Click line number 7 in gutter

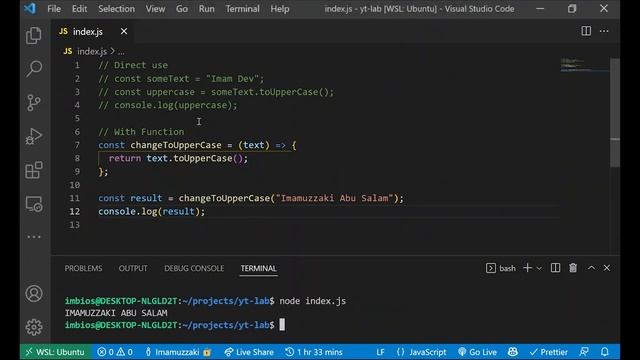pos(77,145)
